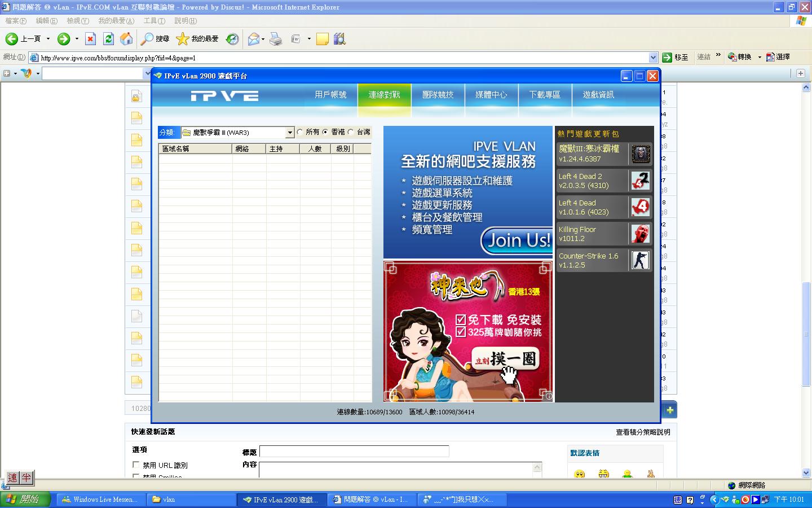Open the address bar dropdown arrow
Viewport: 812px width, 508px height.
tap(653, 58)
